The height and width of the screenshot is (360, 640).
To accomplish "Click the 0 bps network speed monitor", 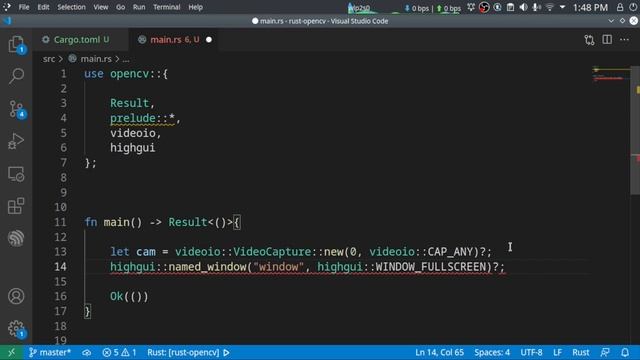I will pyautogui.click(x=432, y=8).
